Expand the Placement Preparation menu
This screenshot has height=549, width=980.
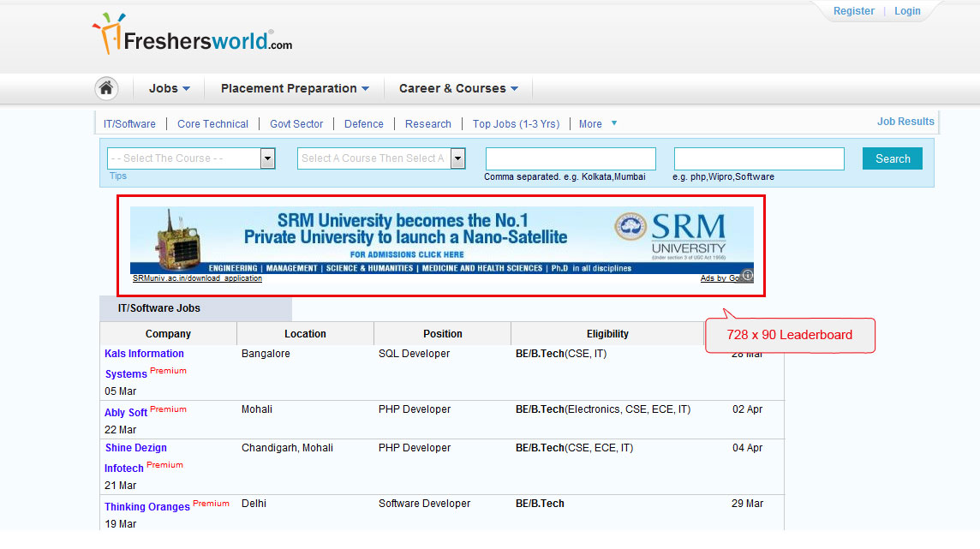pyautogui.click(x=295, y=89)
